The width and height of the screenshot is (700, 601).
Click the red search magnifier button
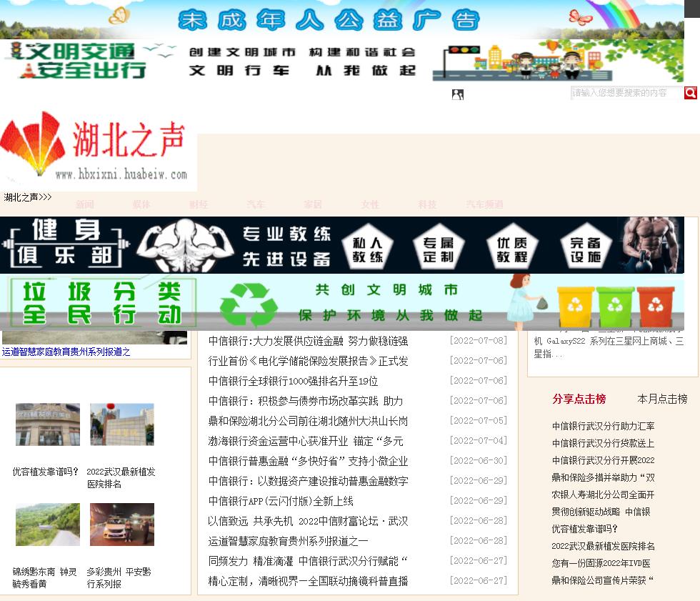691,93
